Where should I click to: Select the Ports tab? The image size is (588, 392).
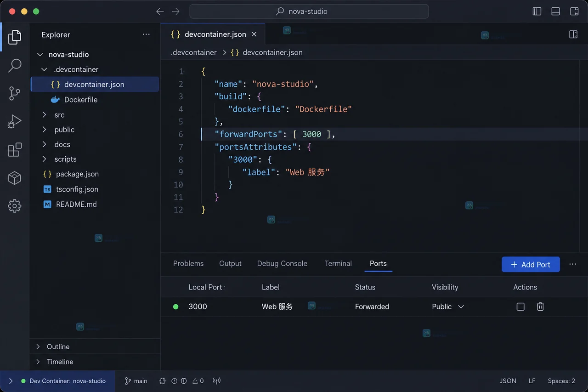click(378, 263)
